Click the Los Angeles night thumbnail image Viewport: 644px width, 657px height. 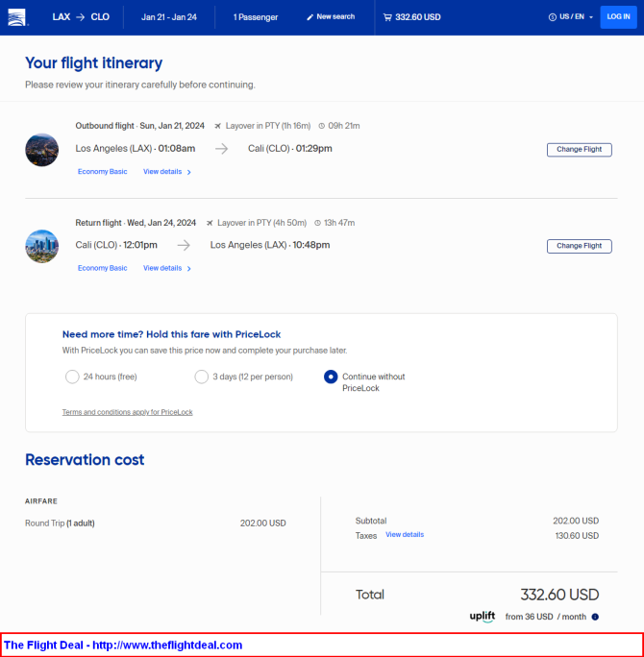[42, 150]
